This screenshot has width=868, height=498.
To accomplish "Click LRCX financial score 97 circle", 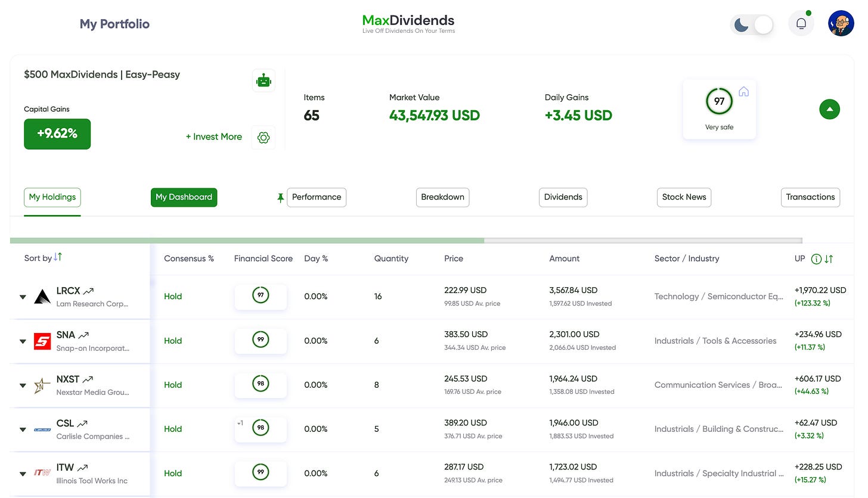I will click(261, 295).
